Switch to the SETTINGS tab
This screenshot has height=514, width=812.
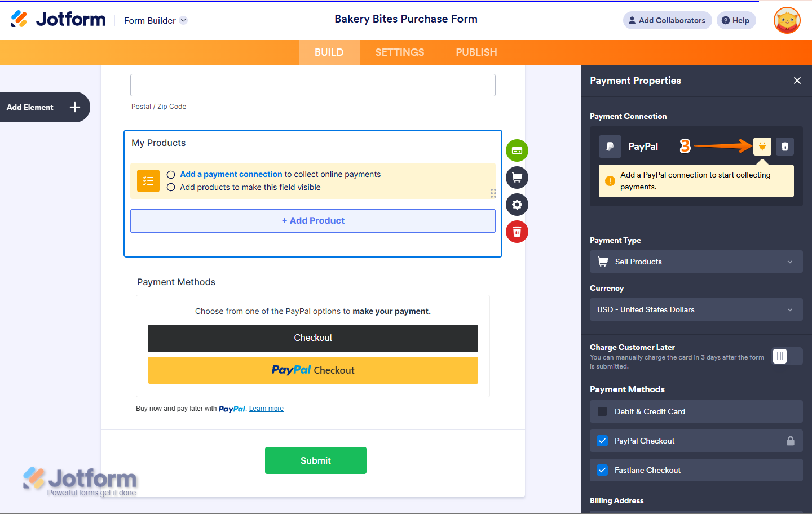(400, 52)
